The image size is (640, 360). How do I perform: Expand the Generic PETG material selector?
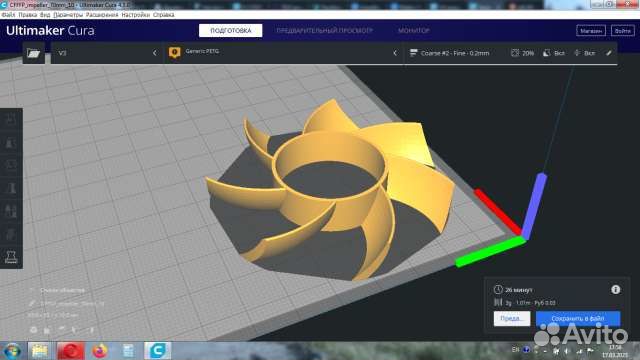coord(284,53)
